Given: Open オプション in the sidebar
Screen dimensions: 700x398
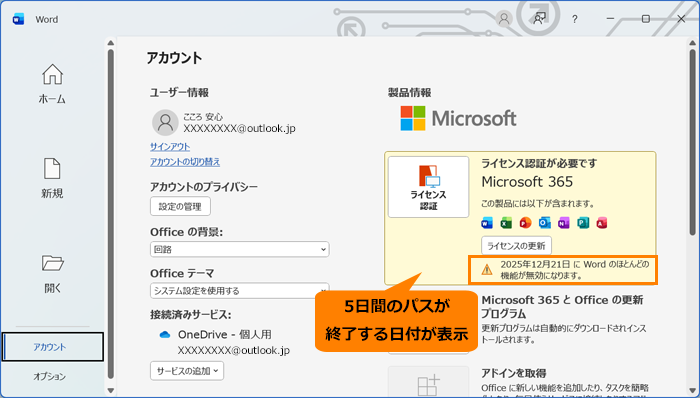Looking at the screenshot, I should [x=50, y=376].
